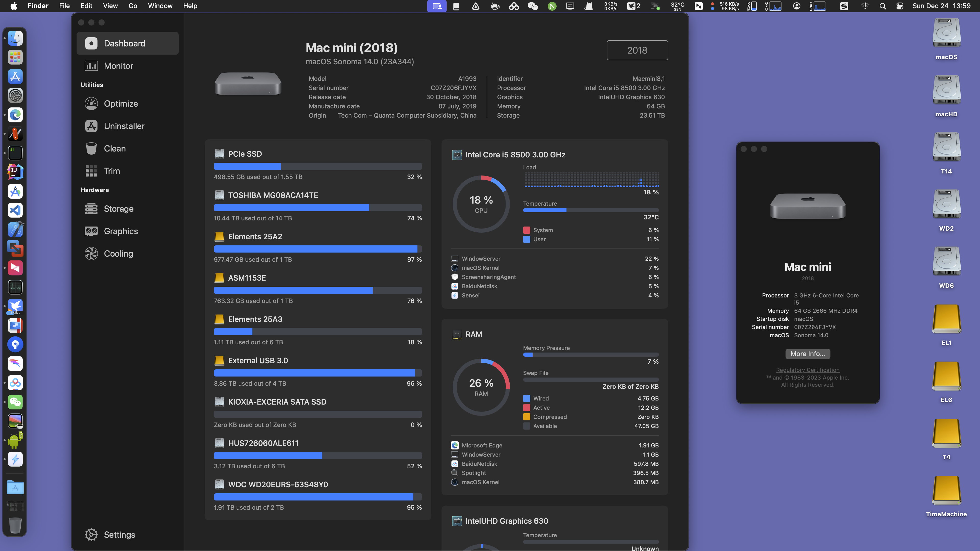The image size is (980, 551).
Task: Click More Info in Mac mini window
Action: [x=808, y=354]
